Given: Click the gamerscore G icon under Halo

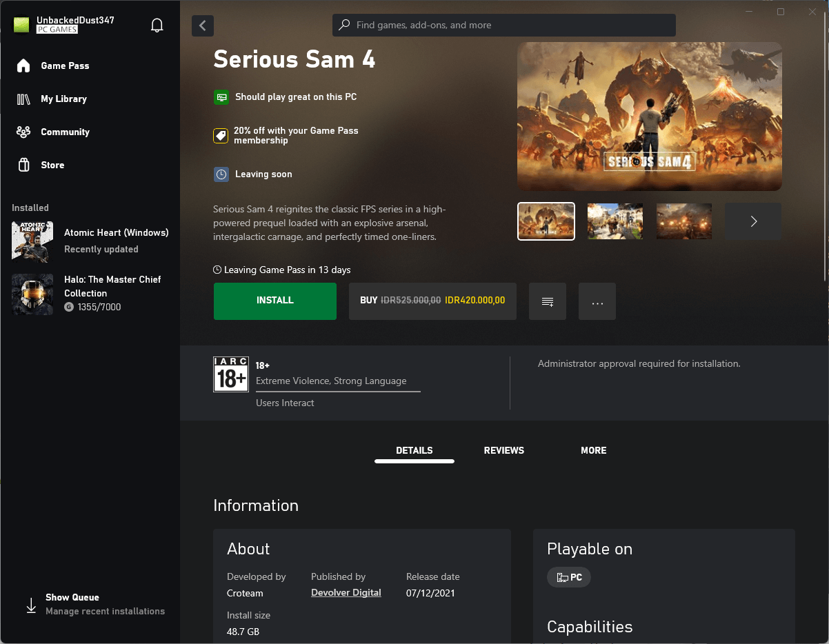Looking at the screenshot, I should [x=69, y=307].
